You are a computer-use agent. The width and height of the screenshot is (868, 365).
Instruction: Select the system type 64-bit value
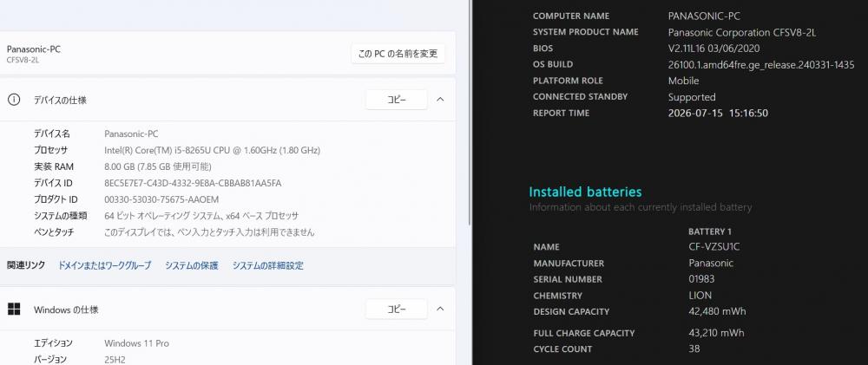click(201, 216)
